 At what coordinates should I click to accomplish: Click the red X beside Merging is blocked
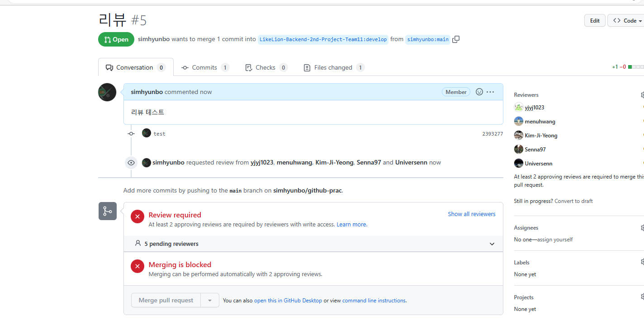click(x=137, y=266)
